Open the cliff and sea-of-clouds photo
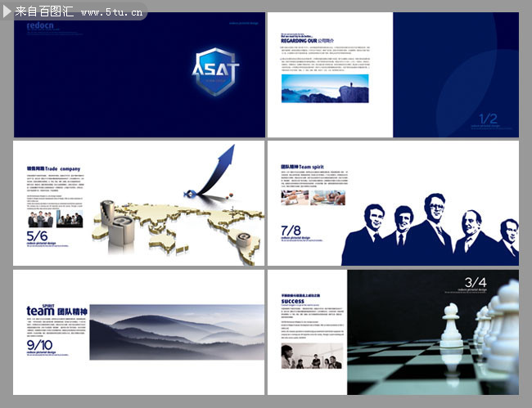Image resolution: width=532 pixels, height=408 pixels. (325, 88)
